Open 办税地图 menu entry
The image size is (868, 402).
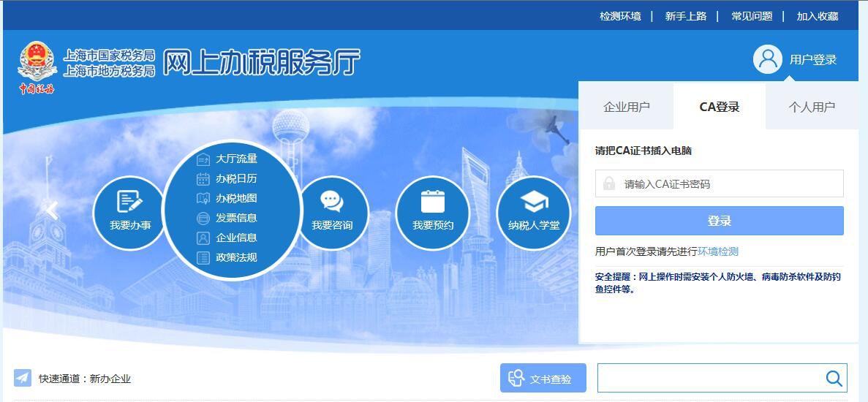[x=235, y=198]
